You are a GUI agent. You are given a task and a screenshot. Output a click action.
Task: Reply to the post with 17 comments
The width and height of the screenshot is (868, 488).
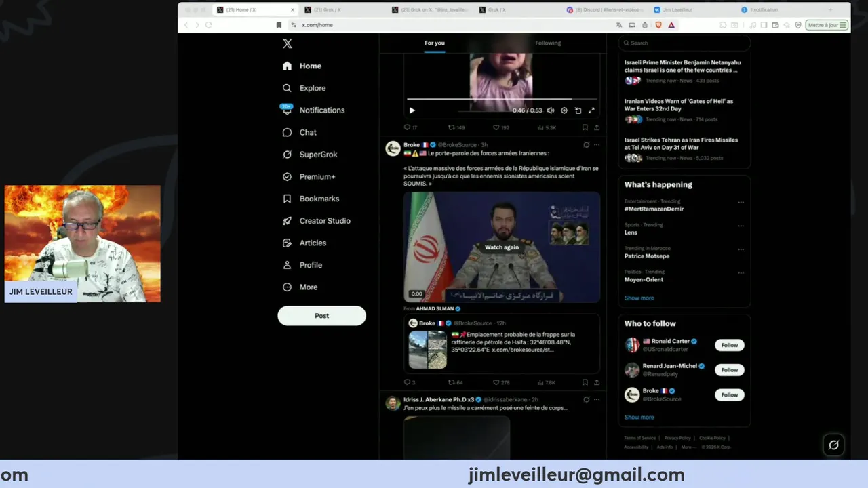(x=410, y=127)
